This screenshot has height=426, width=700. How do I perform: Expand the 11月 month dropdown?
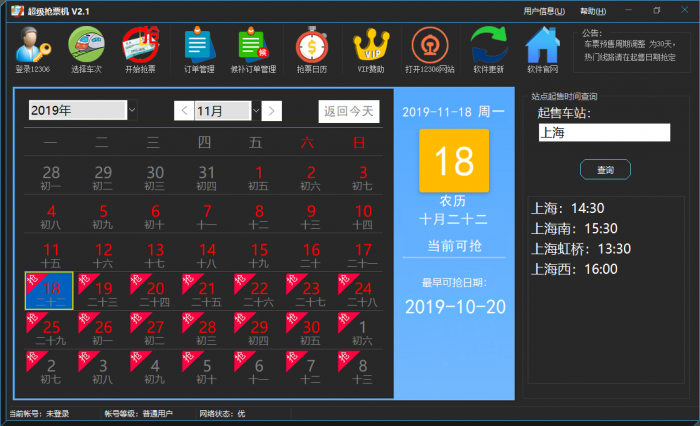click(x=255, y=110)
